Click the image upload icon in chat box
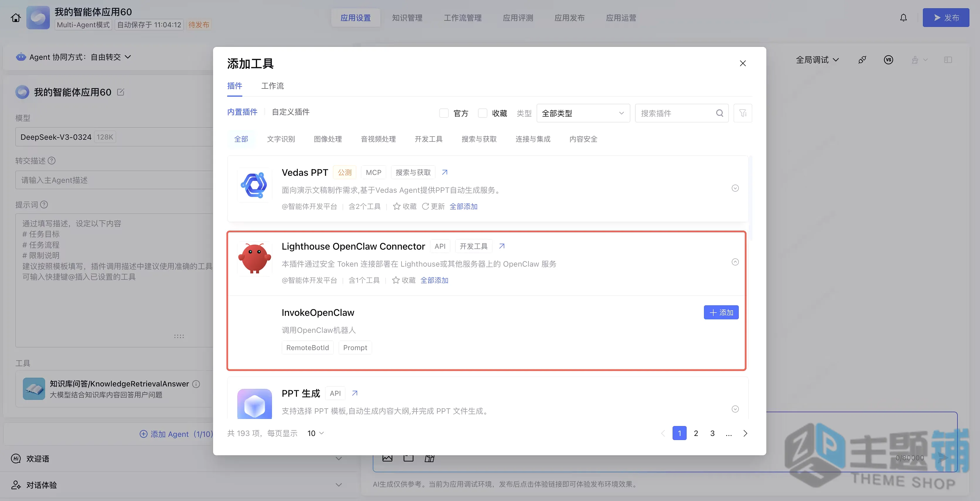Viewport: 980px width, 501px height. (x=387, y=458)
